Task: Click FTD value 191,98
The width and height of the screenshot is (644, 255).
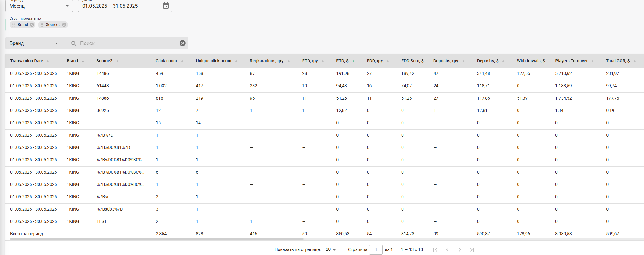Action: pyautogui.click(x=343, y=73)
